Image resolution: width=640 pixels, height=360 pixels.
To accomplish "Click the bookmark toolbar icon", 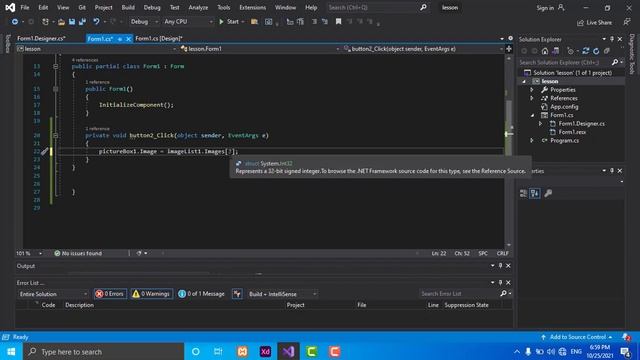I will point(338,22).
